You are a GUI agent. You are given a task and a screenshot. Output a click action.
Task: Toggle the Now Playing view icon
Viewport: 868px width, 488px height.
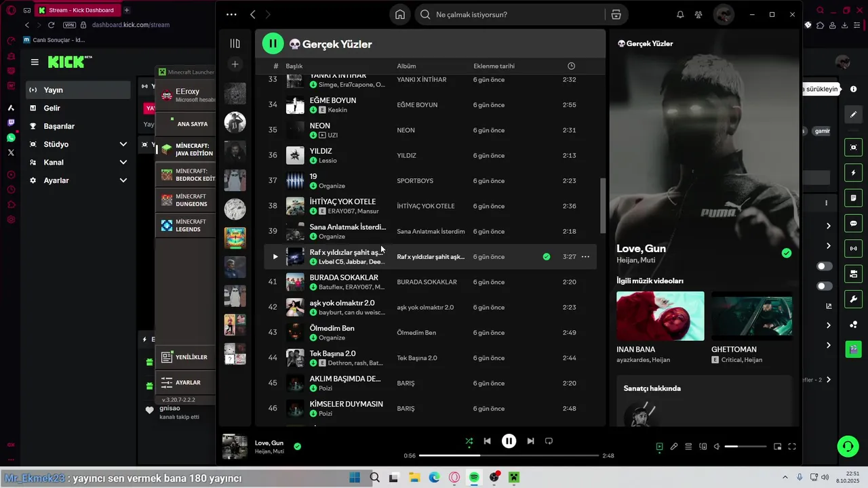[x=659, y=447]
